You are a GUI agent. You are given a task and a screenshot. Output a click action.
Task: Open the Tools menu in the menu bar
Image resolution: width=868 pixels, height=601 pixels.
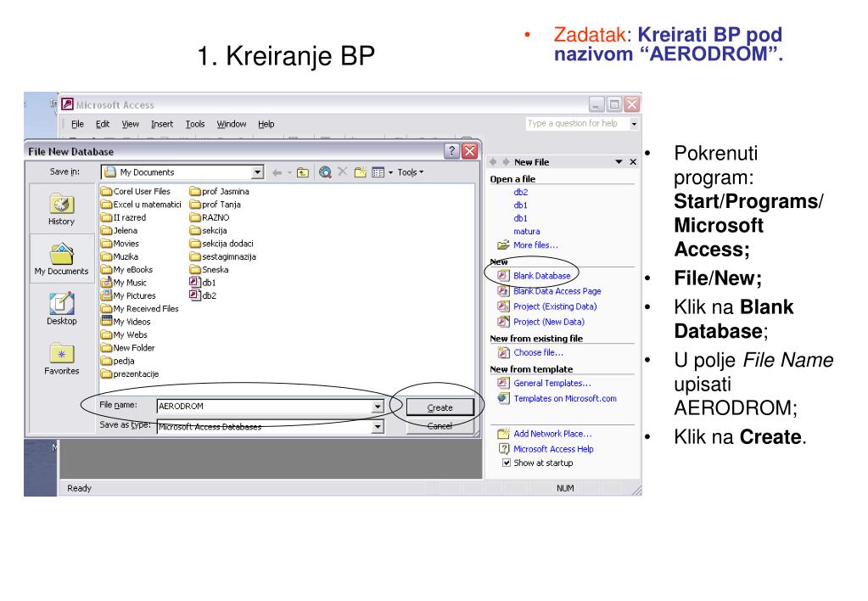point(195,124)
